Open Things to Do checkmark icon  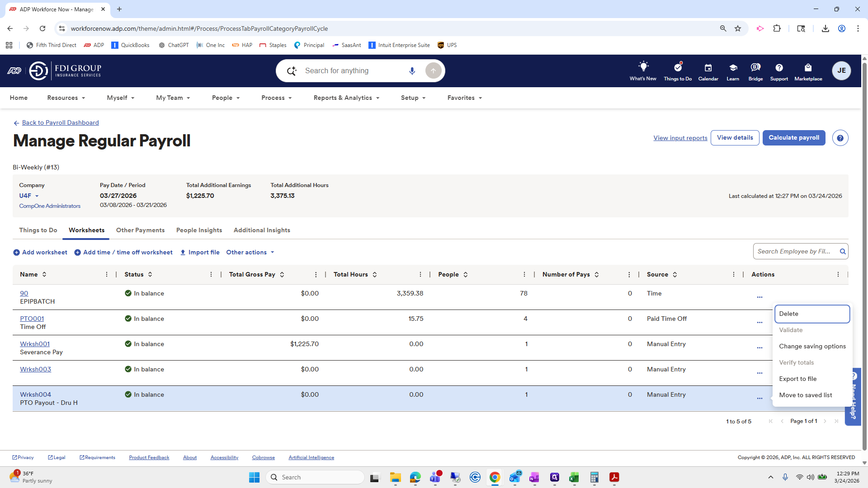pyautogui.click(x=677, y=67)
